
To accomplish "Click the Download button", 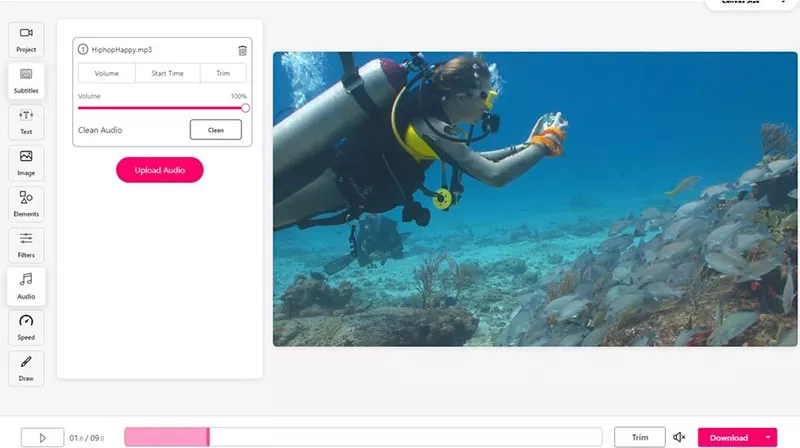I will 729,437.
